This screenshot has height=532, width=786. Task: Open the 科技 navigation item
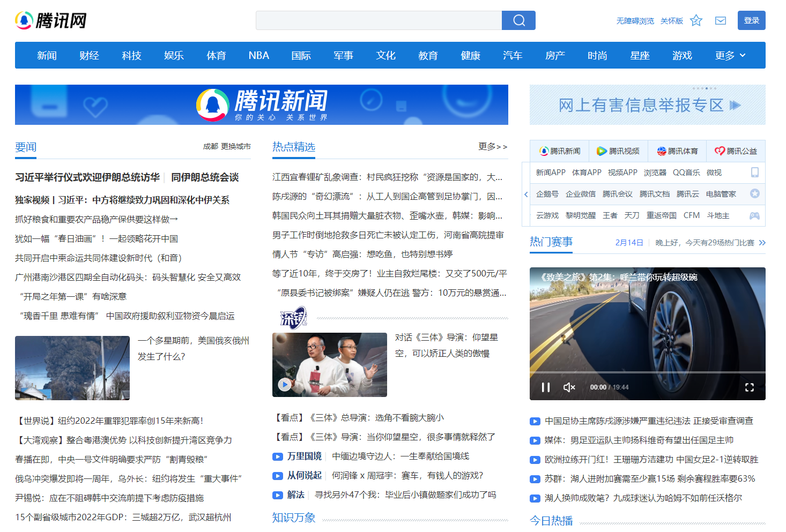coord(131,55)
